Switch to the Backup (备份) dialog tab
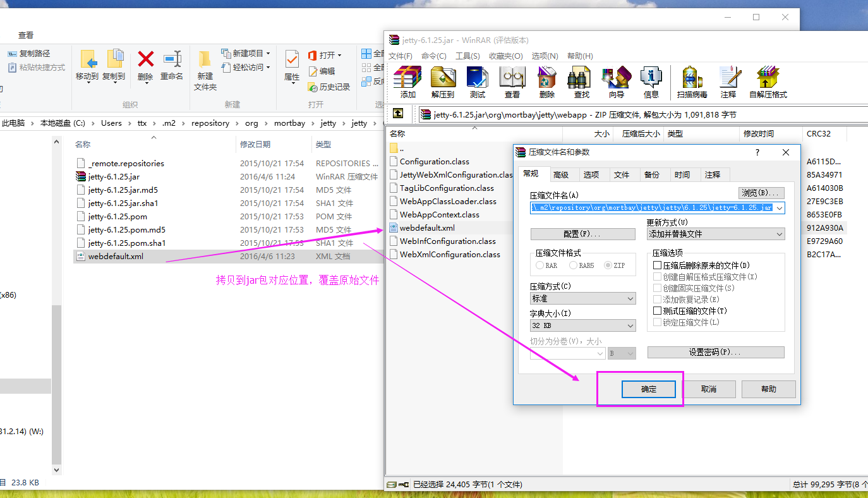The height and width of the screenshot is (498, 868). click(x=652, y=174)
